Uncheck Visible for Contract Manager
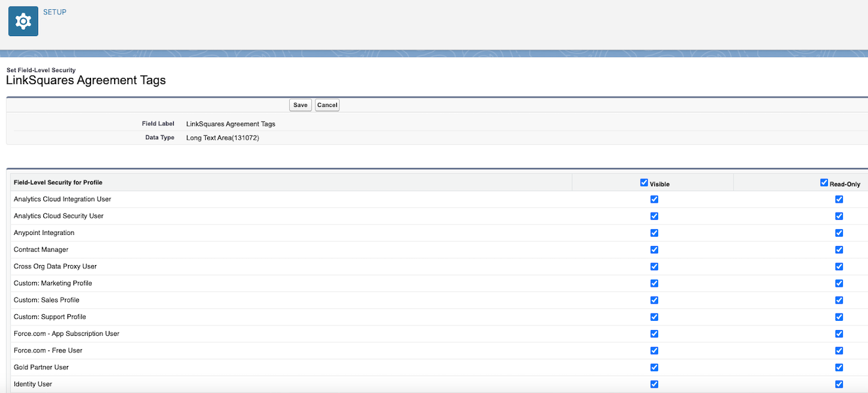Screen dimensions: 868x393 click(654, 249)
